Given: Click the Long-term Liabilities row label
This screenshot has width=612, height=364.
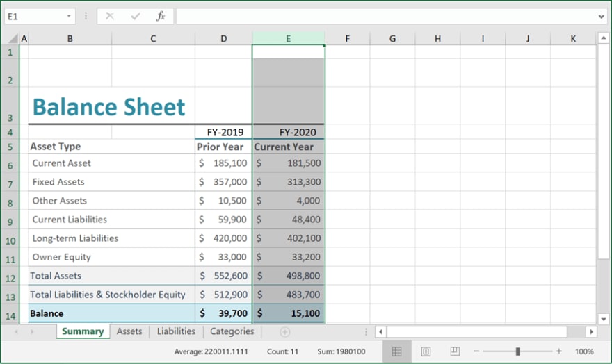Looking at the screenshot, I should pyautogui.click(x=75, y=238).
